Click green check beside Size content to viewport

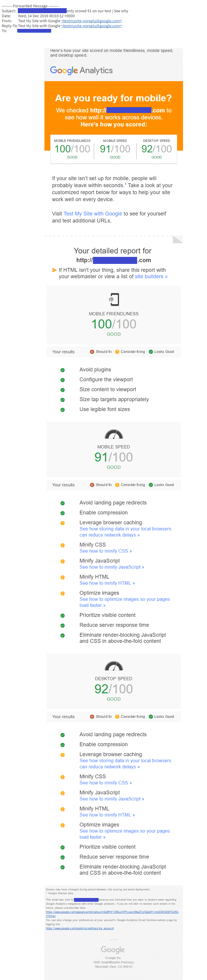(x=63, y=389)
